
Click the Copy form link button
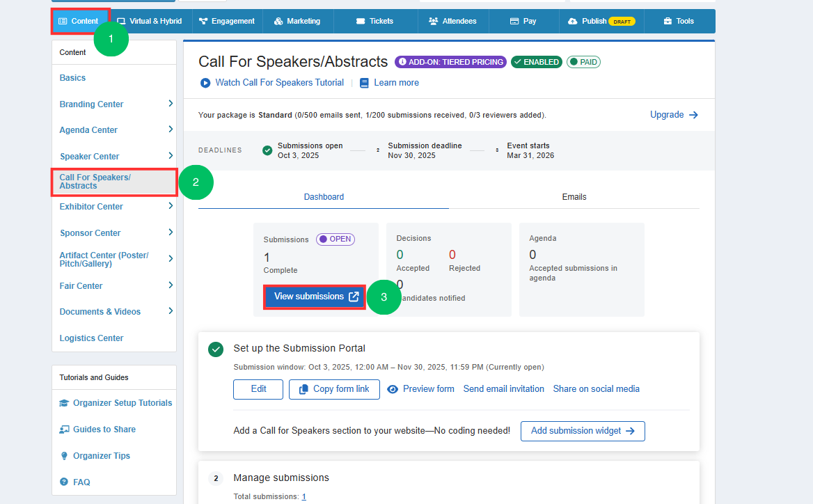(334, 389)
